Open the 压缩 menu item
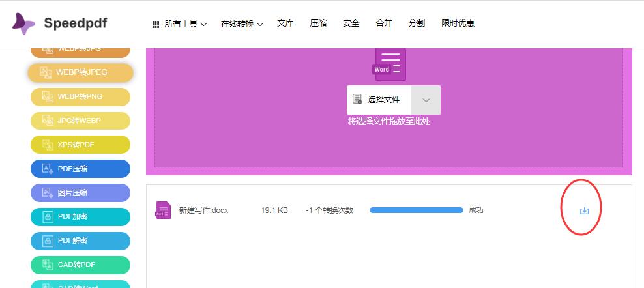The height and width of the screenshot is (288, 644). [x=318, y=23]
